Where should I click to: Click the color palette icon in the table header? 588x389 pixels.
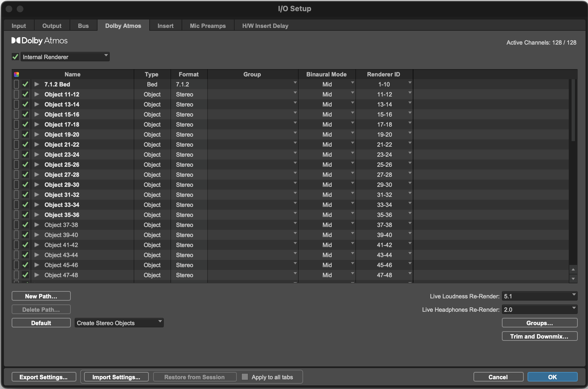pos(16,74)
